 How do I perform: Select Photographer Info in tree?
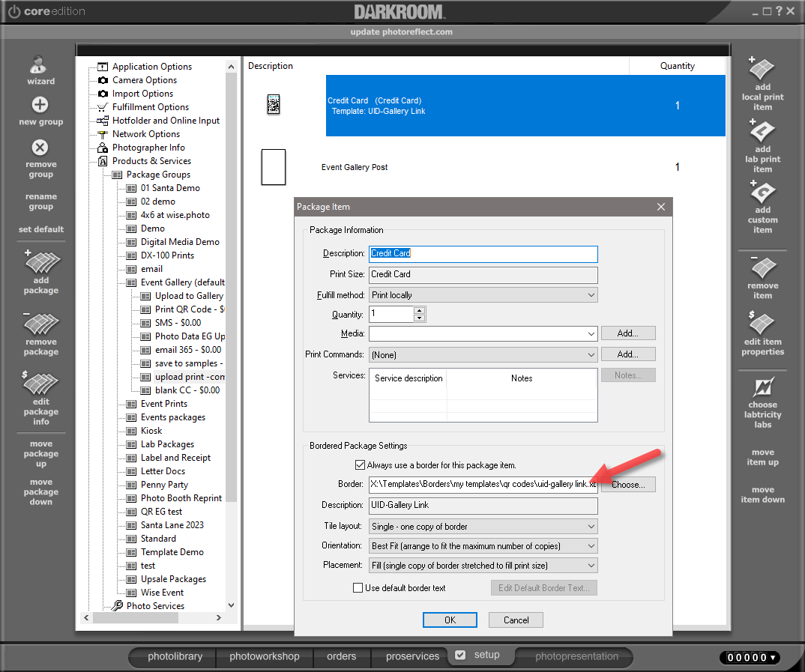point(148,148)
